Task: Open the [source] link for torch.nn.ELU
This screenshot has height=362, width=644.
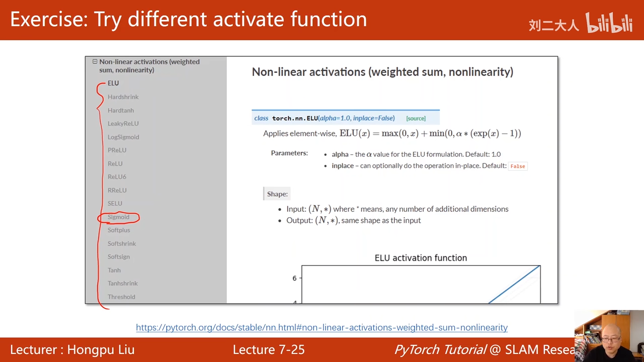Action: [x=416, y=119]
